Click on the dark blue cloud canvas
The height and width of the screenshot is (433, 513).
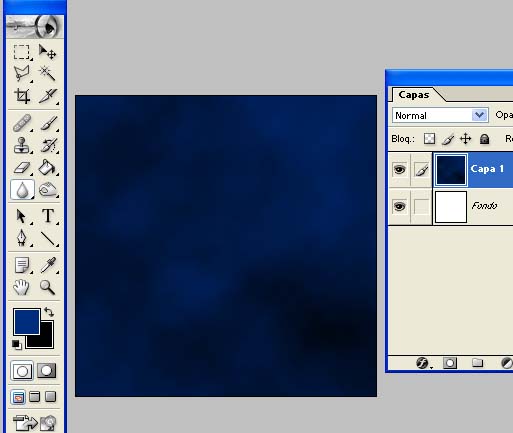[226, 246]
